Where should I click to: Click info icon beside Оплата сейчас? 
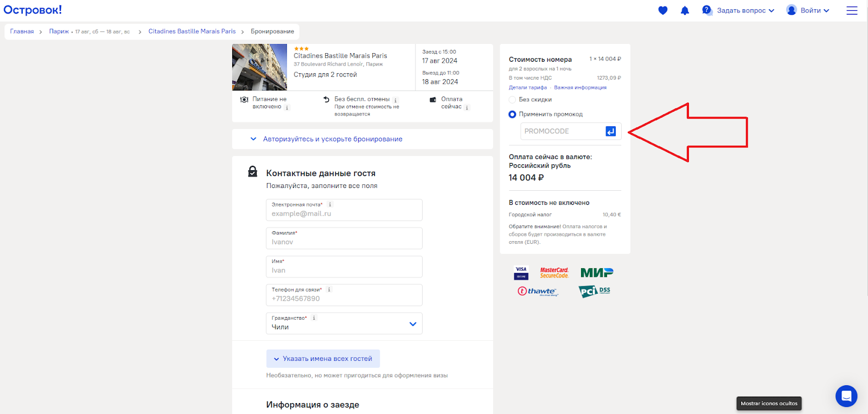pyautogui.click(x=467, y=107)
